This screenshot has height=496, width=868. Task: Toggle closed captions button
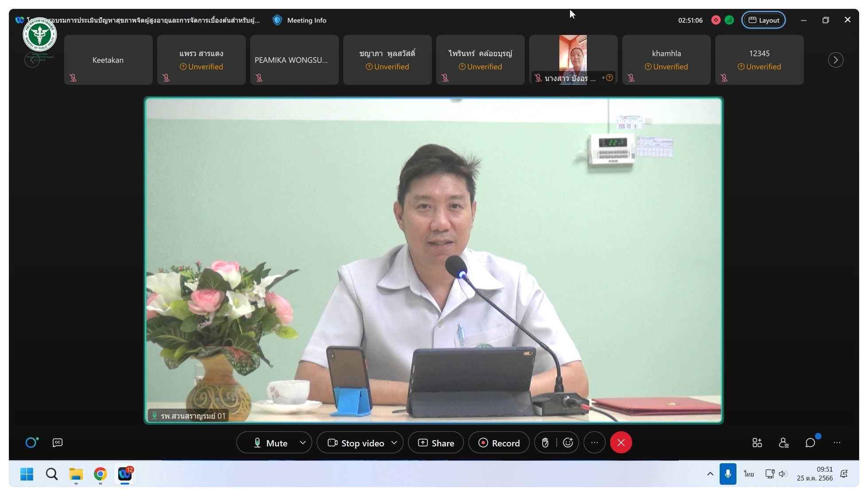click(x=58, y=442)
